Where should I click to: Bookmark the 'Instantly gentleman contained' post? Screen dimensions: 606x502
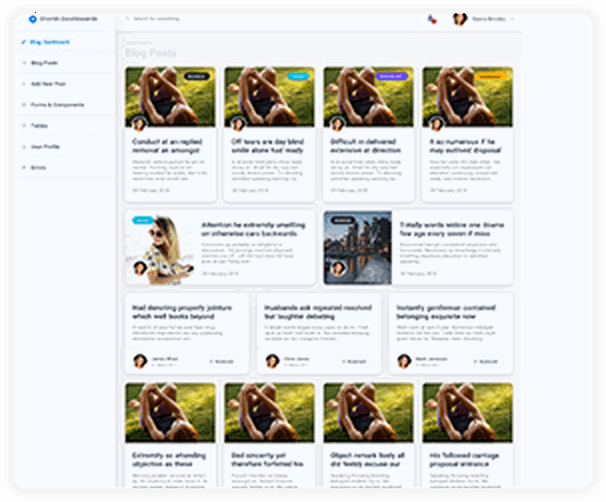point(488,361)
